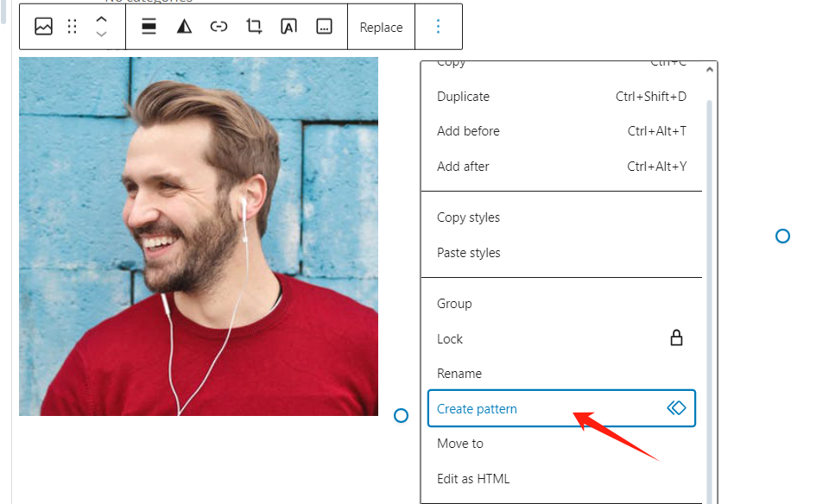The height and width of the screenshot is (504, 829).
Task: Select Add before in the menu
Action: [x=468, y=131]
